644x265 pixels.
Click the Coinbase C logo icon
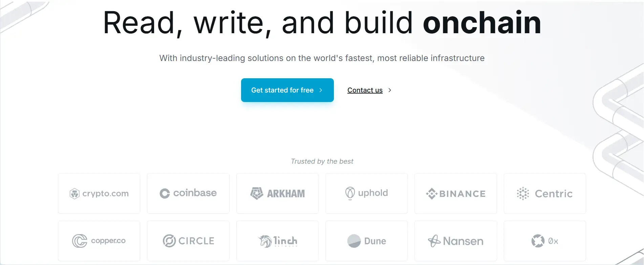point(165,193)
